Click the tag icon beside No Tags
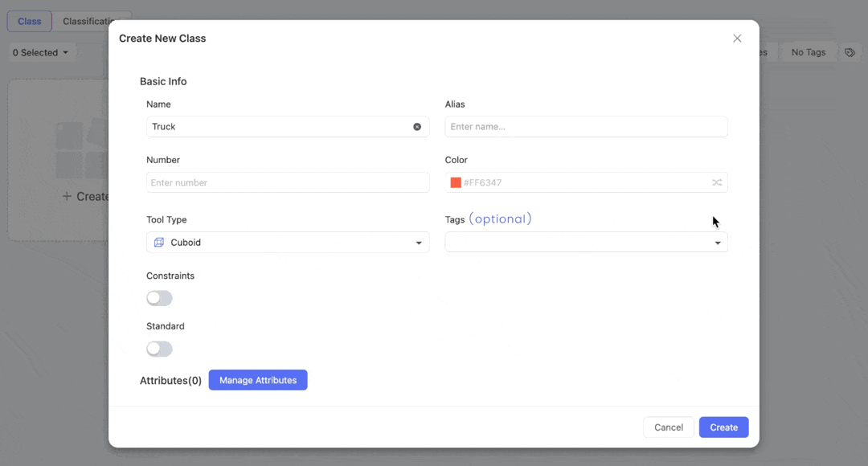868x466 pixels. click(x=850, y=52)
